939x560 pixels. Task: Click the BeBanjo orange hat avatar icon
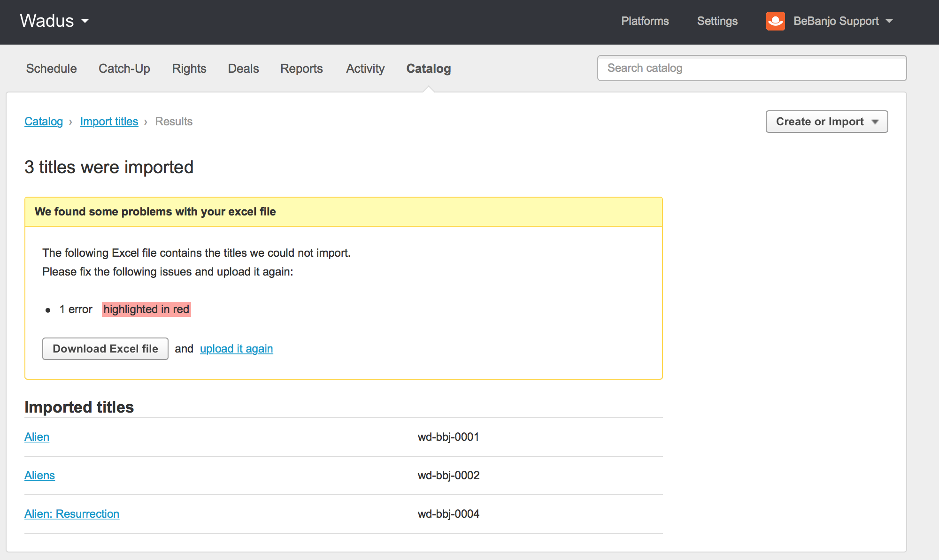pyautogui.click(x=775, y=21)
